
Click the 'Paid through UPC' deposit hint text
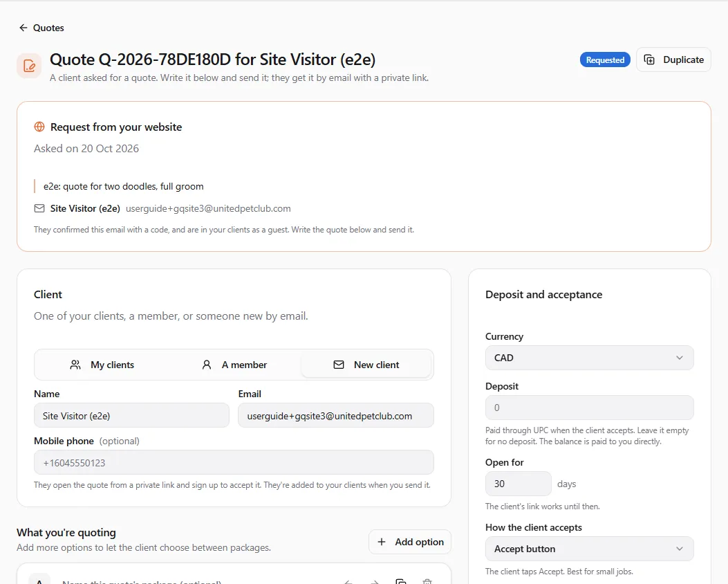pos(587,436)
